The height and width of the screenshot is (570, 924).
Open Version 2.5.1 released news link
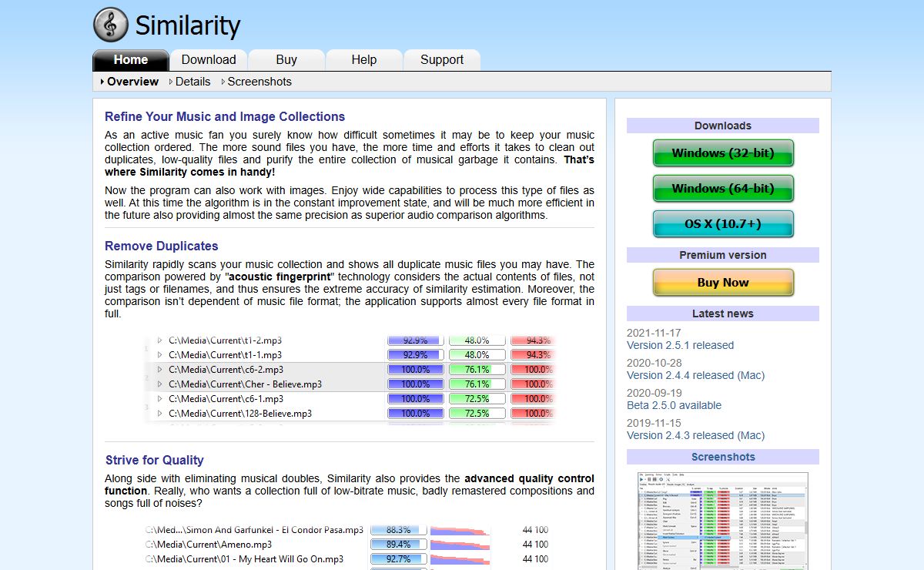(x=681, y=346)
